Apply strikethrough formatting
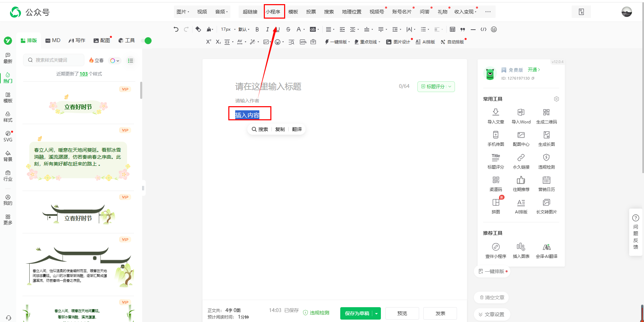Viewport: 644px width, 322px height. click(x=288, y=29)
